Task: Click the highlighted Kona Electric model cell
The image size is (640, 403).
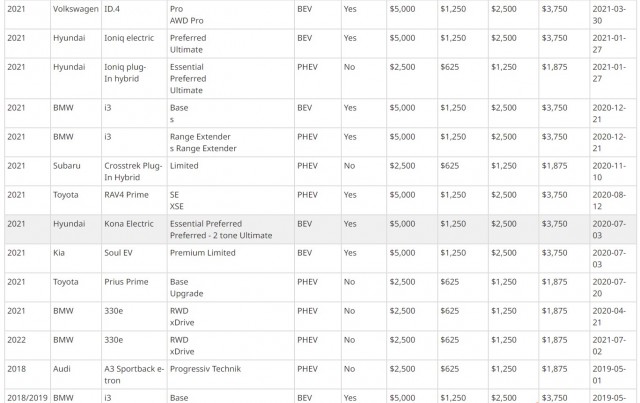Action: pos(134,229)
